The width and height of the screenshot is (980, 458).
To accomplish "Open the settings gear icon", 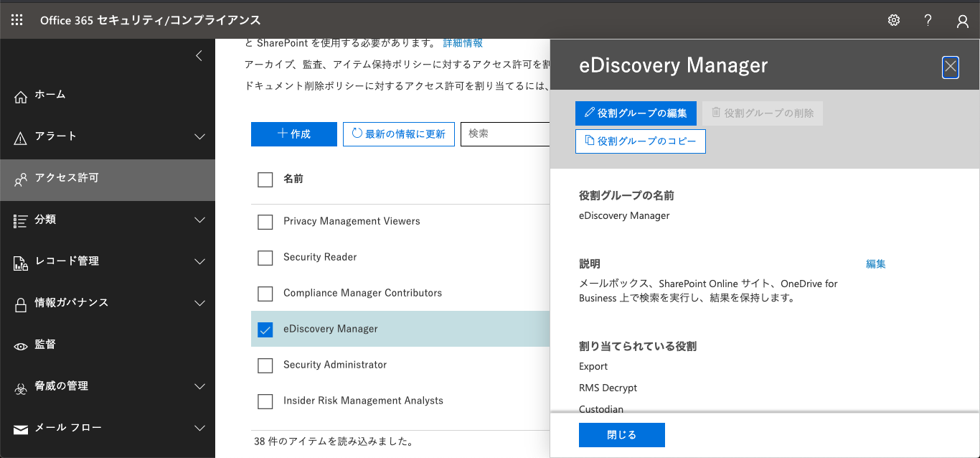I will click(894, 20).
